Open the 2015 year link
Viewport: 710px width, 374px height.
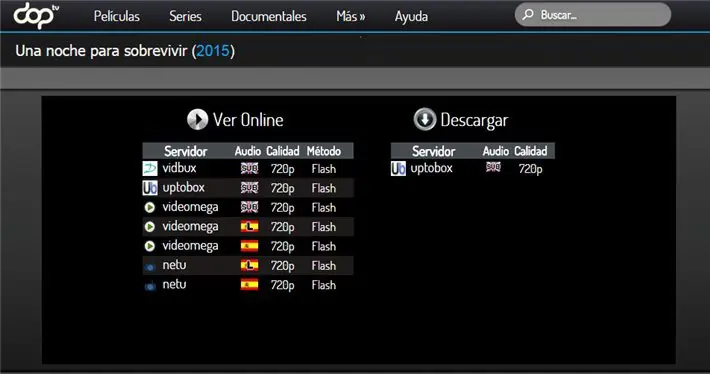pyautogui.click(x=213, y=51)
